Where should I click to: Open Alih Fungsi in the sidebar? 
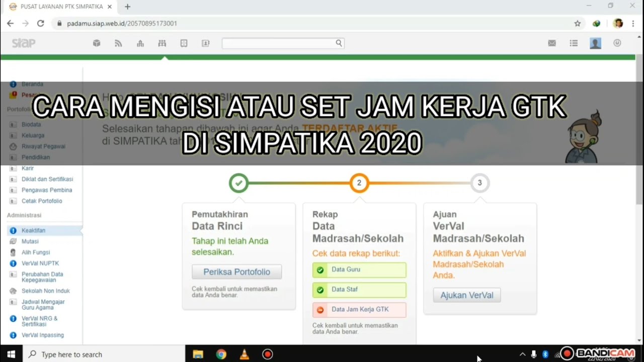pyautogui.click(x=36, y=252)
